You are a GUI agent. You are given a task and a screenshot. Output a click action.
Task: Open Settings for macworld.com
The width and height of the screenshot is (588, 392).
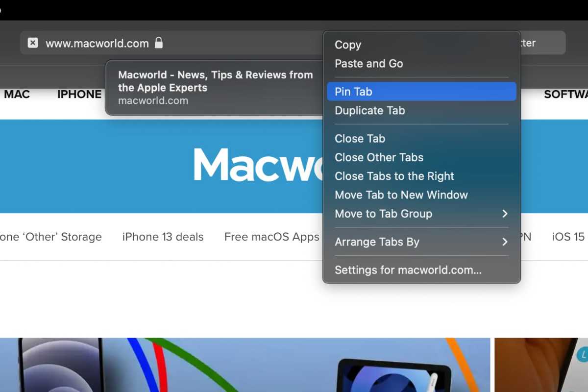point(421,270)
